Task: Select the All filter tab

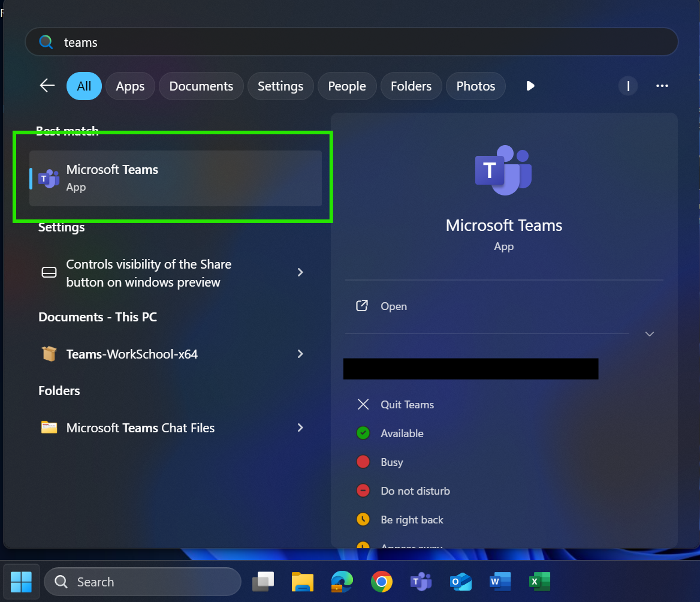Action: [84, 86]
